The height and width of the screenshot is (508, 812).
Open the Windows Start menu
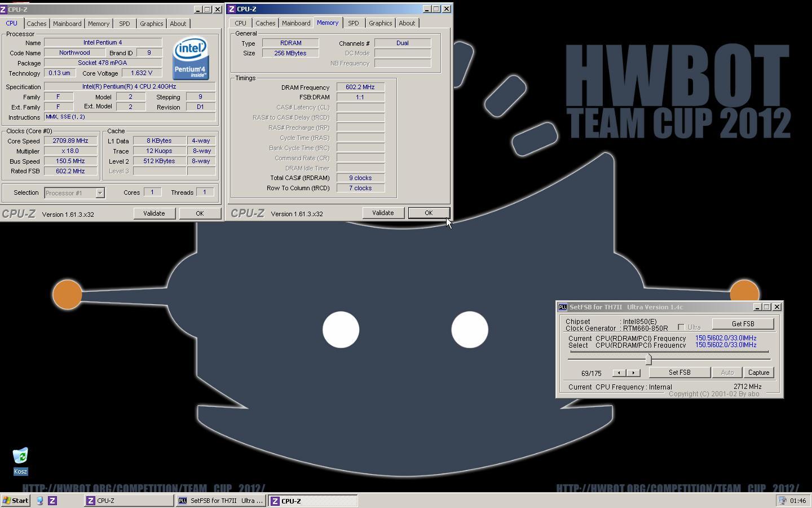[15, 501]
